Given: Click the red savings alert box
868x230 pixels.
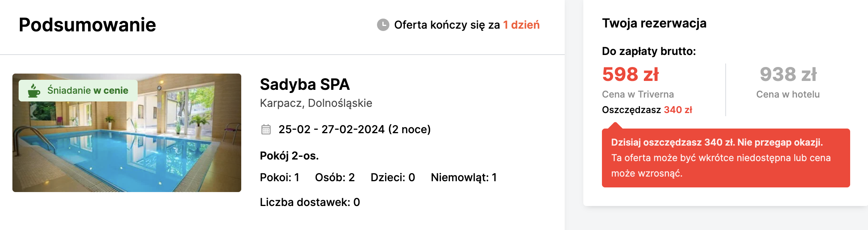Looking at the screenshot, I should point(726,158).
